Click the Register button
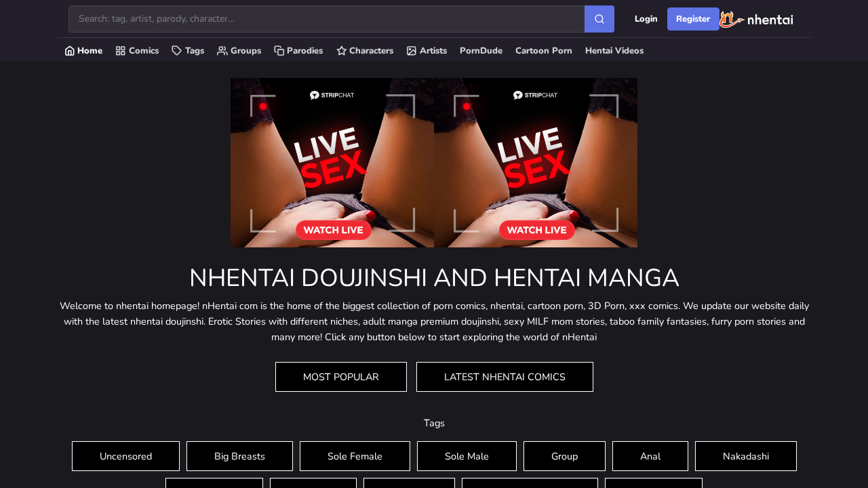Screen dimensions: 868x488 693,19
